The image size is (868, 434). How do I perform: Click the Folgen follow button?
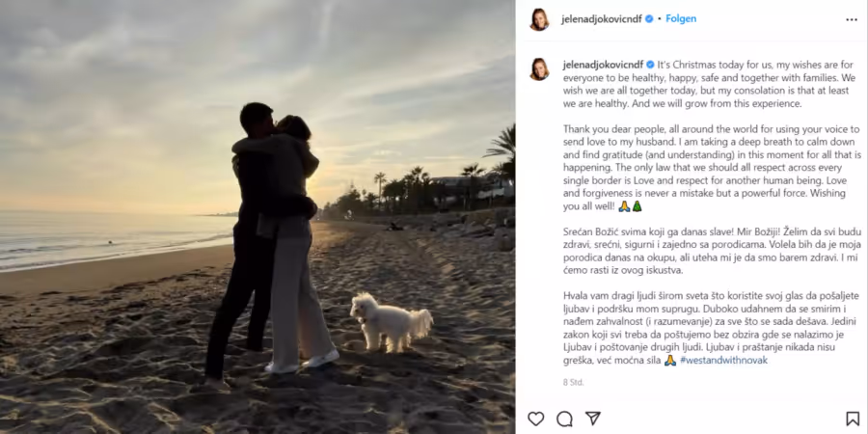pyautogui.click(x=681, y=19)
